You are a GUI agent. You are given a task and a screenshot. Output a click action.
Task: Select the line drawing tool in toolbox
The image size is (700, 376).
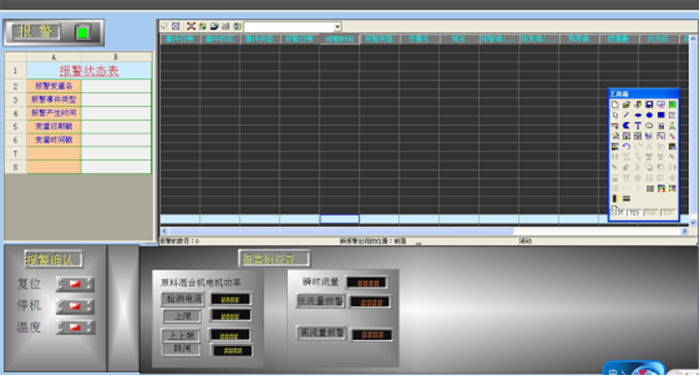pyautogui.click(x=626, y=115)
